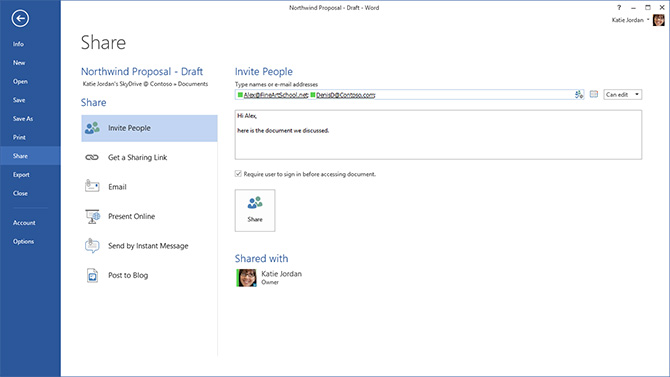
Task: Click the check names icon in address field
Action: pyautogui.click(x=579, y=94)
